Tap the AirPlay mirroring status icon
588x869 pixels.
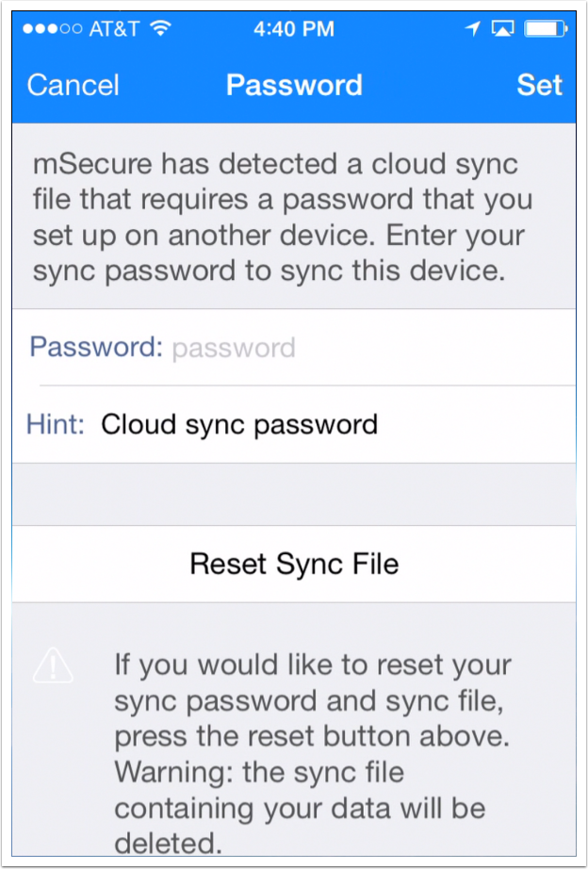503,28
